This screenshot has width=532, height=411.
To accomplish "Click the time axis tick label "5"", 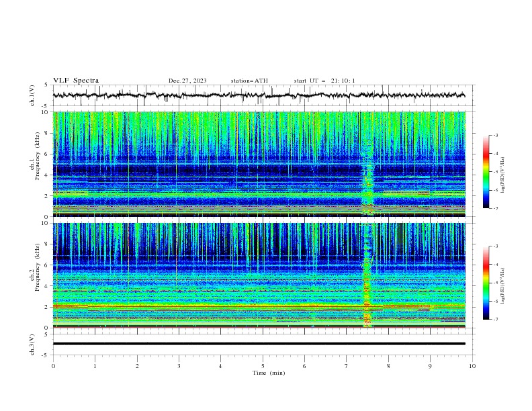I will [263, 366].
